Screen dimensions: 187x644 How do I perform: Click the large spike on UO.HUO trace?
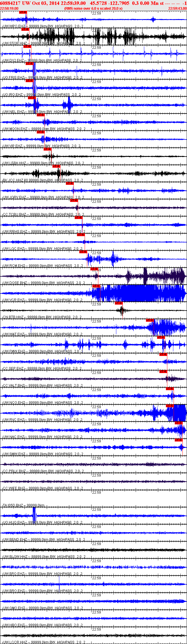click(x=34, y=516)
